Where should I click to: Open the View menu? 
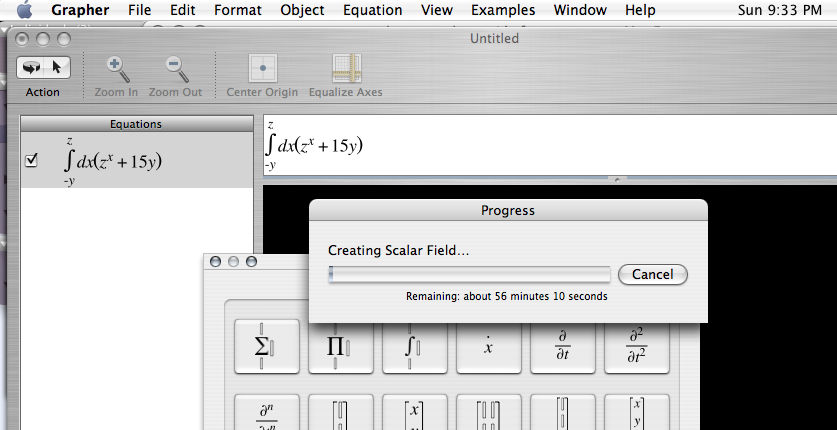[x=437, y=10]
